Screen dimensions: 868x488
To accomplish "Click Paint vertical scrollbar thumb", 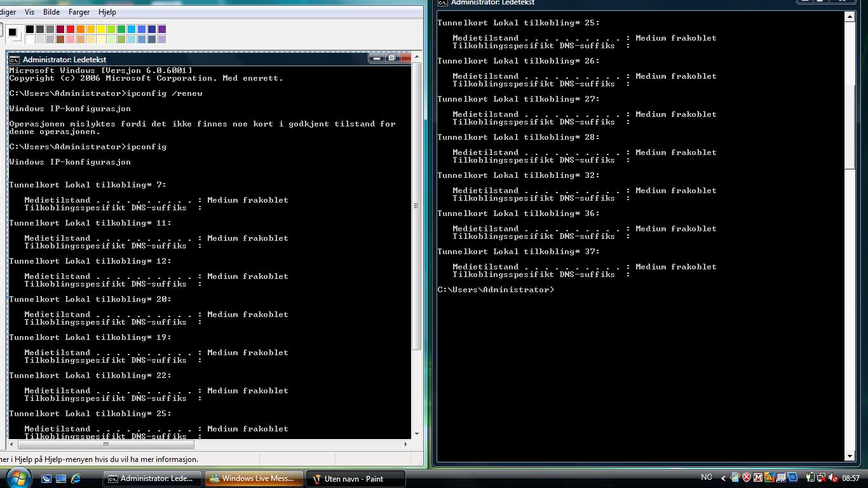I will pos(417,206).
